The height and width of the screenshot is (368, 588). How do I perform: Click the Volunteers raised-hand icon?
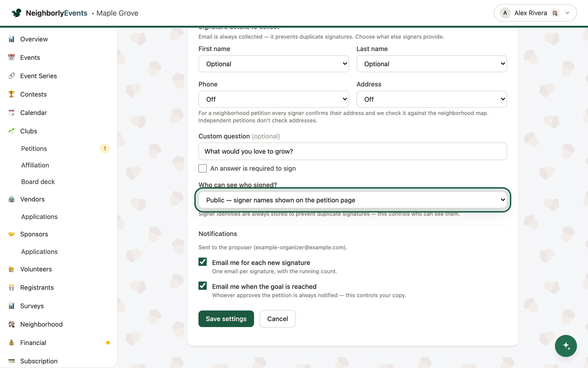11,269
